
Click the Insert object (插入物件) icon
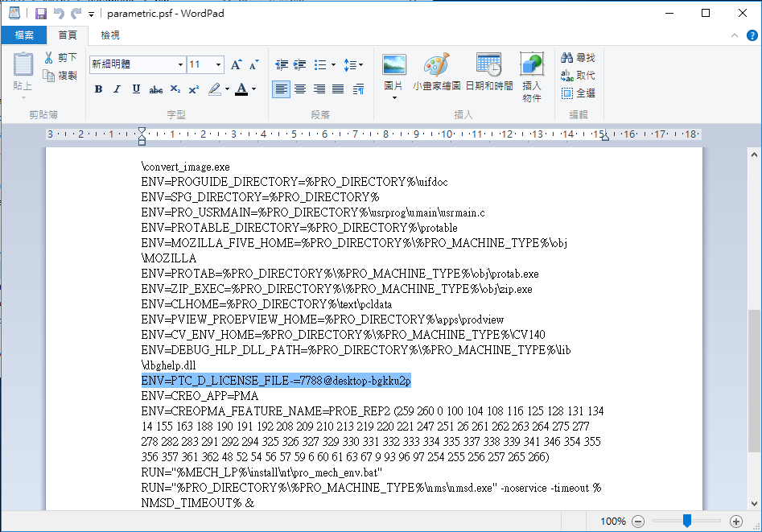coord(532,72)
